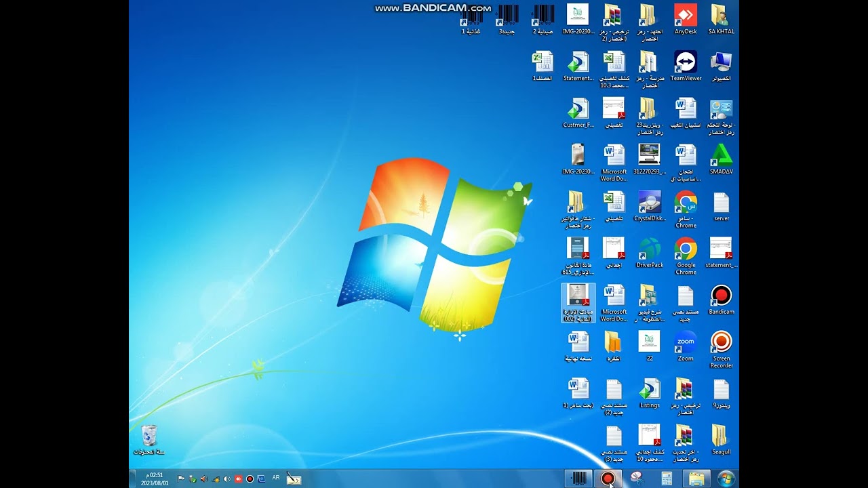Open the مستند نصي جديد (2) text file

pos(614,396)
